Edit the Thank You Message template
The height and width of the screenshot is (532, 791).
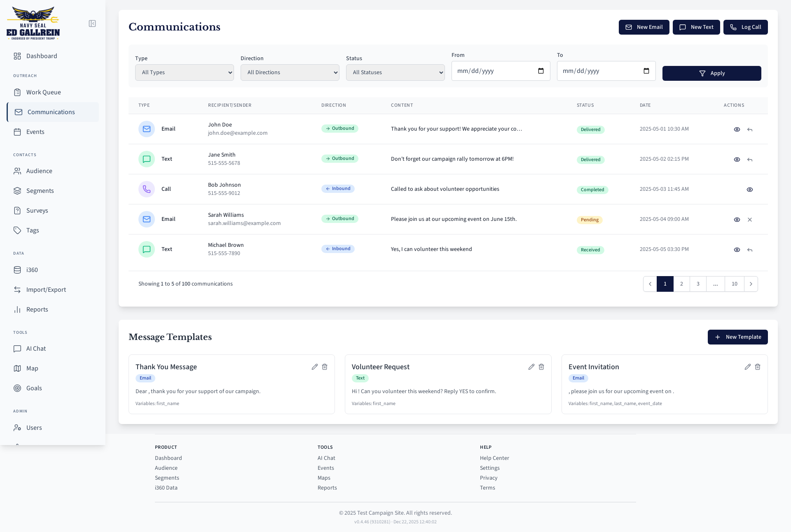pyautogui.click(x=315, y=367)
